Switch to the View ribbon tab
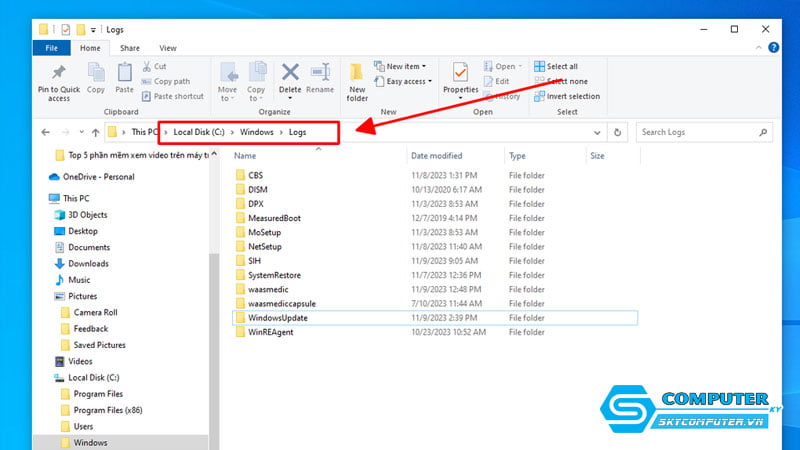The width and height of the screenshot is (800, 450). (x=167, y=48)
